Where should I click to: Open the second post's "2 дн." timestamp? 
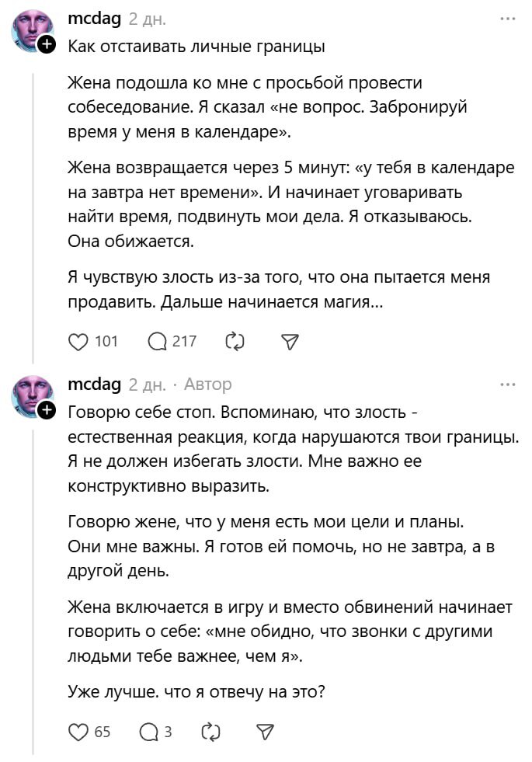147,384
